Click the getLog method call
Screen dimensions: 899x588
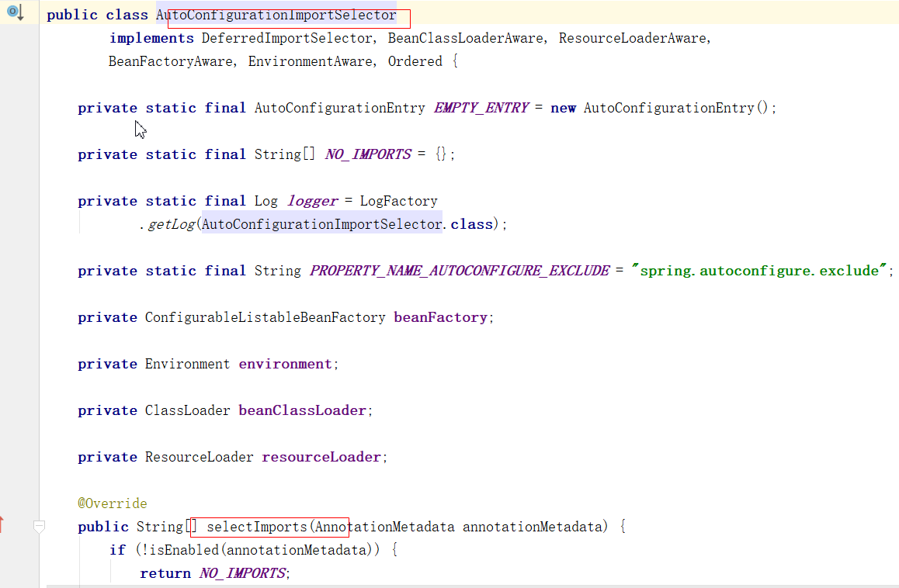171,224
